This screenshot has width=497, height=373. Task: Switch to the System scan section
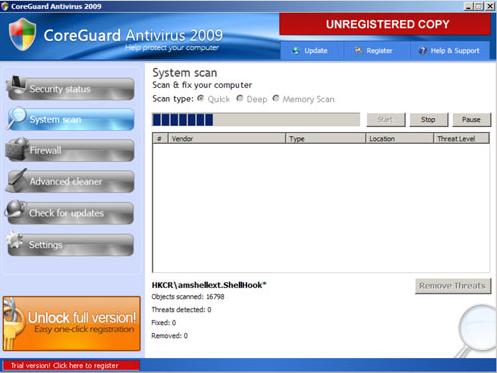(x=71, y=119)
